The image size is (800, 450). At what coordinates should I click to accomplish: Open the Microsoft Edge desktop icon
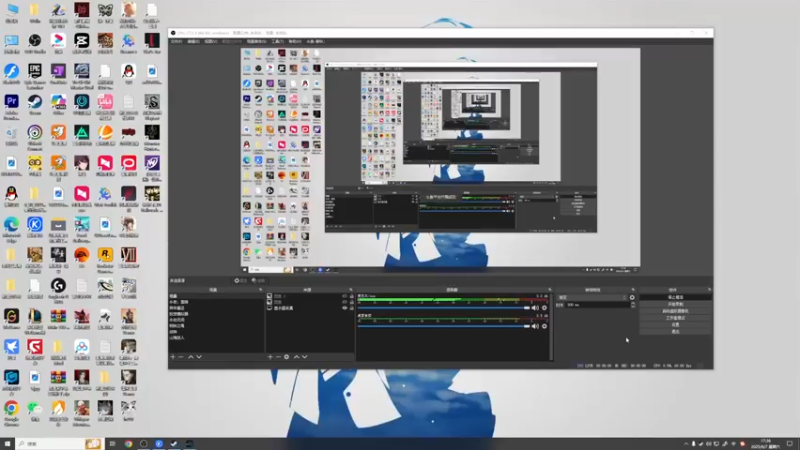pos(11,228)
